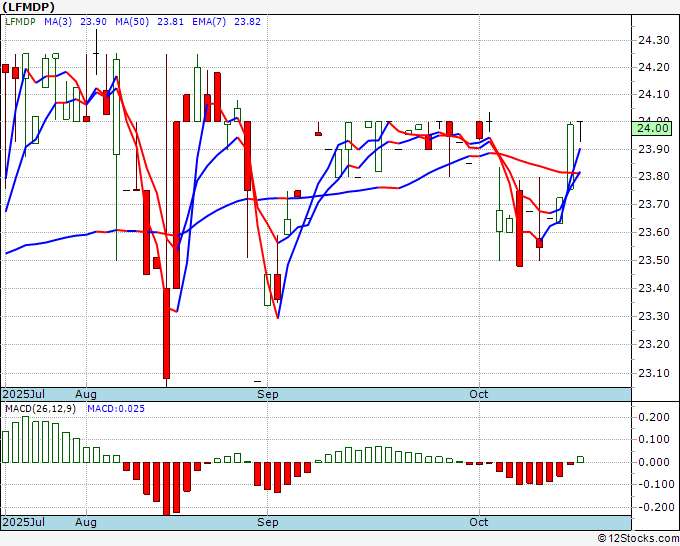Click Aug on the price chart axis
The image size is (680, 546).
click(85, 394)
